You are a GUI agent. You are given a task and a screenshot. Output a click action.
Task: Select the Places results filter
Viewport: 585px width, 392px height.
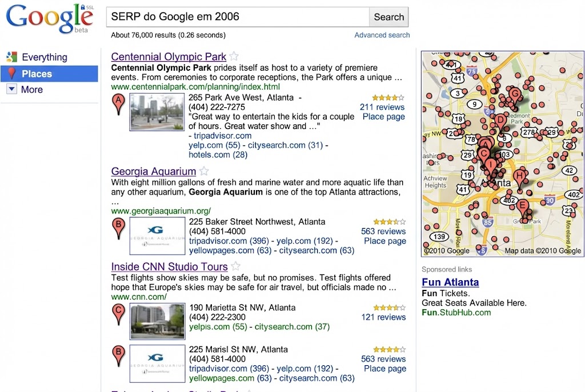click(x=38, y=74)
